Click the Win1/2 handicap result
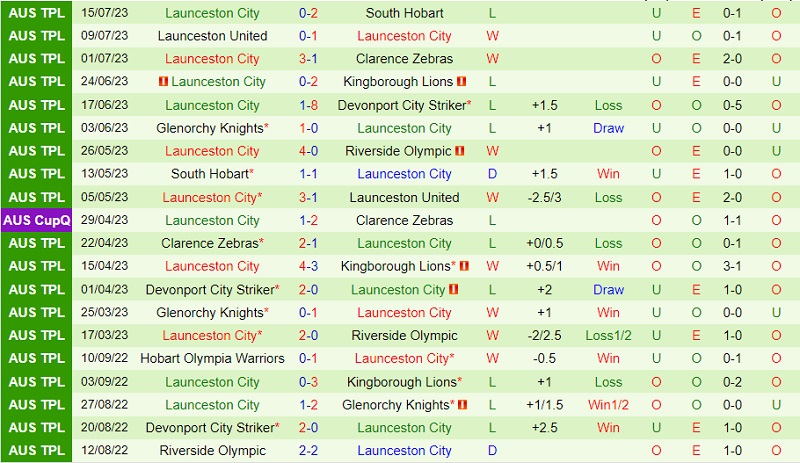Screen dimensions: 800x463 [608, 404]
